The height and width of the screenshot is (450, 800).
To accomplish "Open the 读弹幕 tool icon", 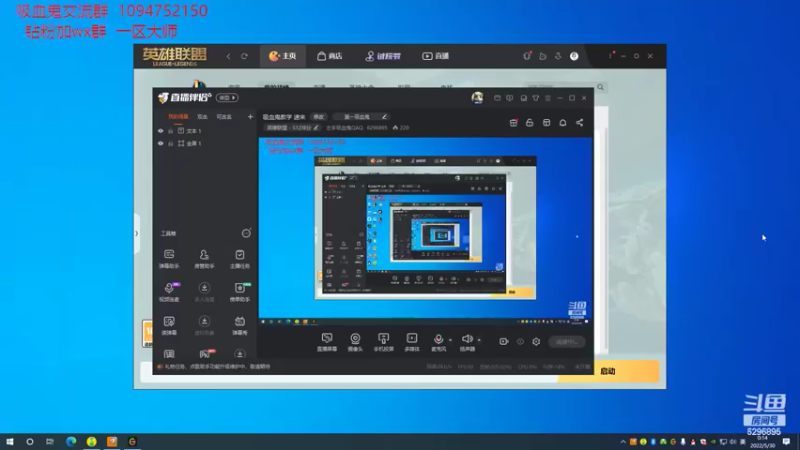I will (x=169, y=326).
